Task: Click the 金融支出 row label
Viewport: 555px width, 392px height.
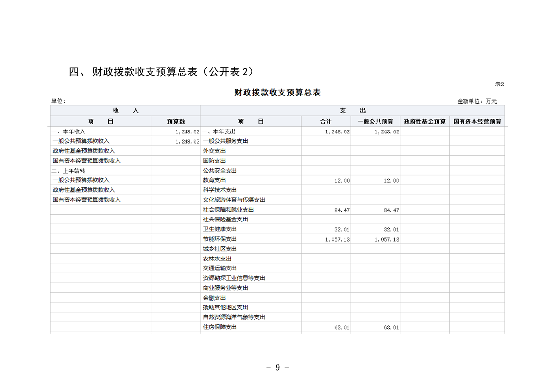Action: 214,298
